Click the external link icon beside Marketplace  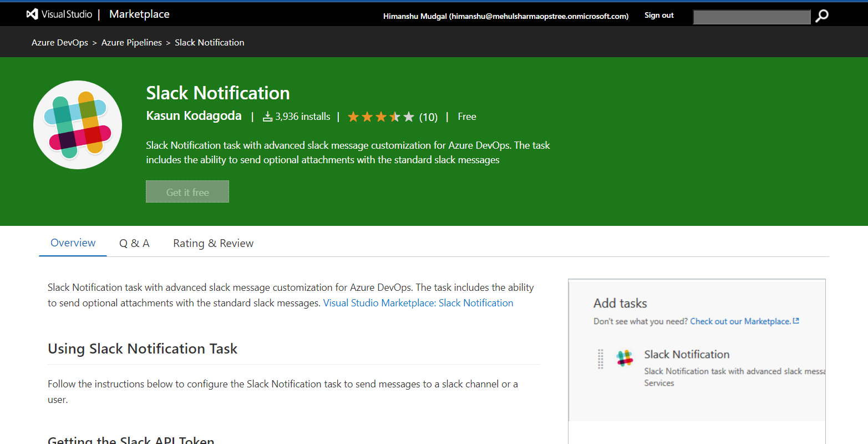click(796, 321)
